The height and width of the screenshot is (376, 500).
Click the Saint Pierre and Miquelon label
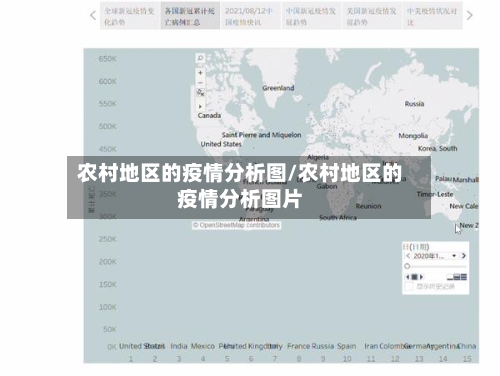(x=261, y=135)
